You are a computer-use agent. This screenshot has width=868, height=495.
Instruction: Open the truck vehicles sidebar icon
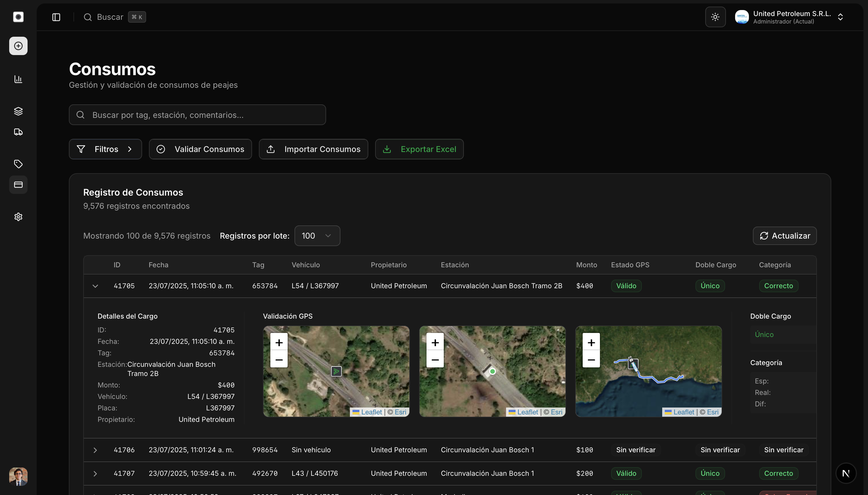[x=18, y=132]
